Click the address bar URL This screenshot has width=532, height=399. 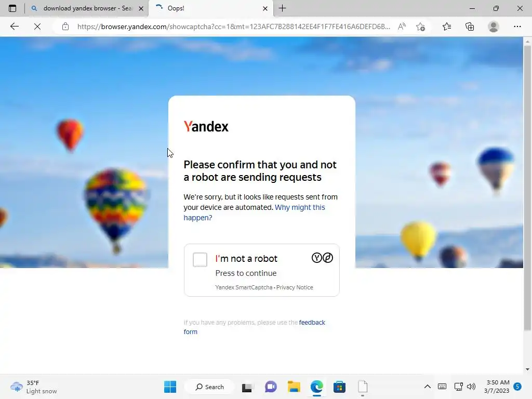pos(233,26)
